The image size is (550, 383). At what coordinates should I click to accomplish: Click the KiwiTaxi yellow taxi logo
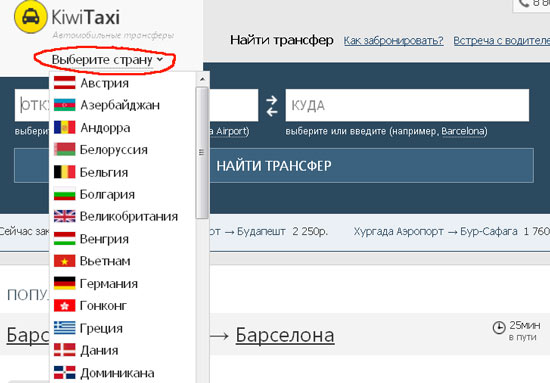click(x=31, y=17)
